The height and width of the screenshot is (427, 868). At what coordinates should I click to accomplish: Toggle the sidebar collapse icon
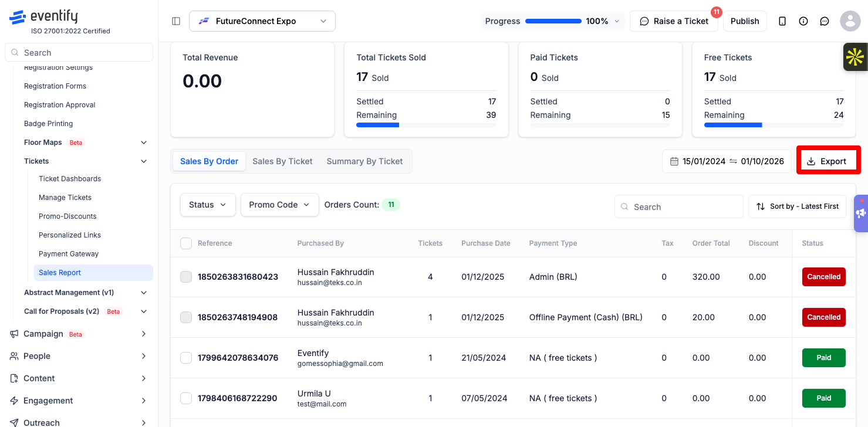pyautogui.click(x=176, y=21)
